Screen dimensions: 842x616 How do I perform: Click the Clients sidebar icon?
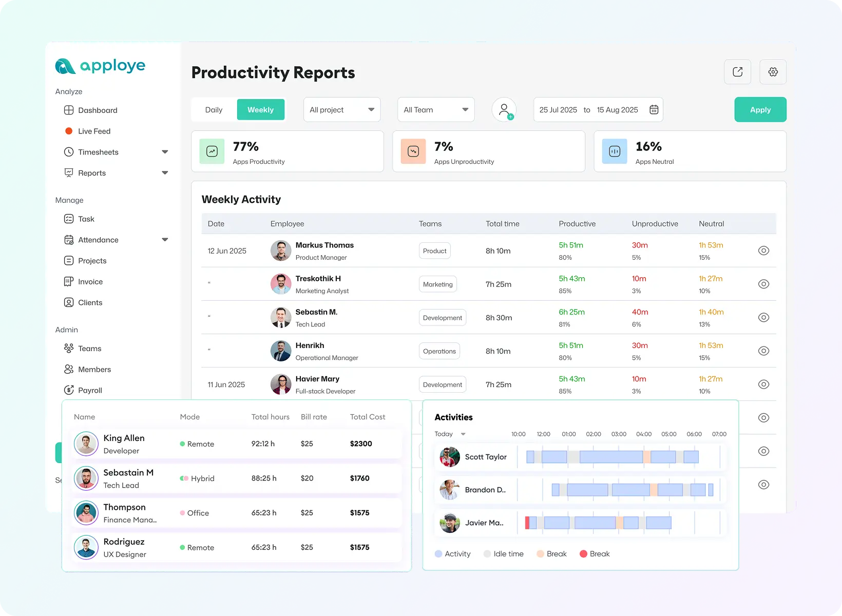(69, 302)
